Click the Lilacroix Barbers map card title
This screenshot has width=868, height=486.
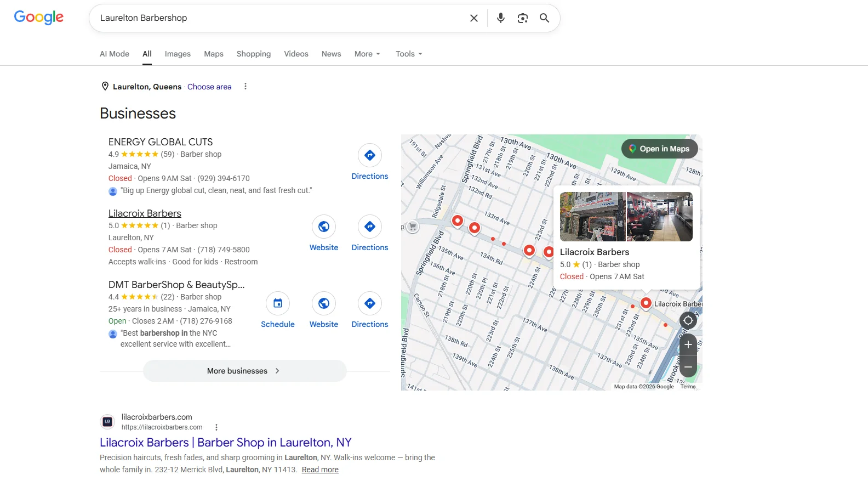click(x=595, y=252)
